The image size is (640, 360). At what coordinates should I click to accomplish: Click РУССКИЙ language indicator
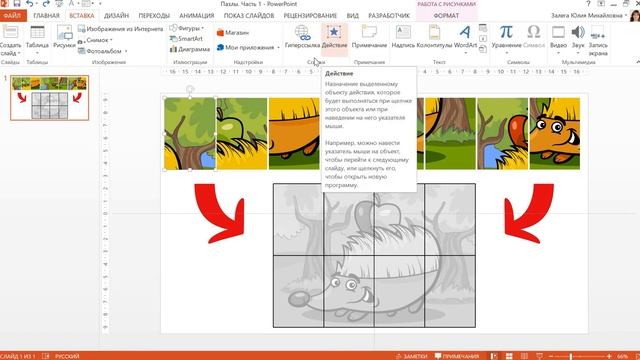click(x=67, y=356)
